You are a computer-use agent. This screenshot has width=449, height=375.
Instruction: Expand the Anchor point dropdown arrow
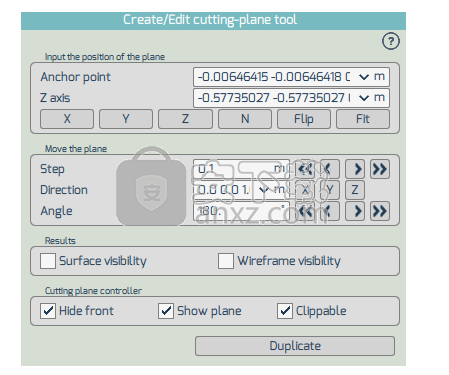click(364, 77)
